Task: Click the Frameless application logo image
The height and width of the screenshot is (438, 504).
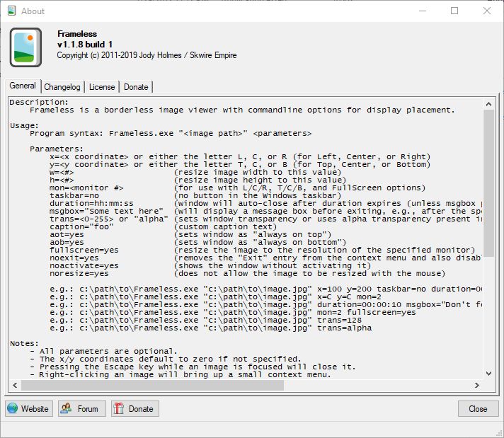Action: [x=26, y=47]
